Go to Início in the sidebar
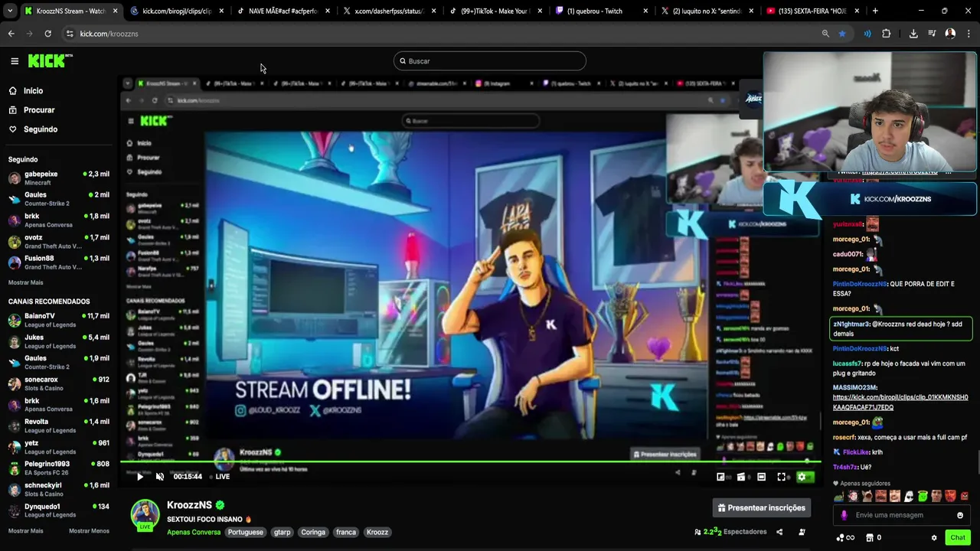This screenshot has height=551, width=980. [33, 90]
